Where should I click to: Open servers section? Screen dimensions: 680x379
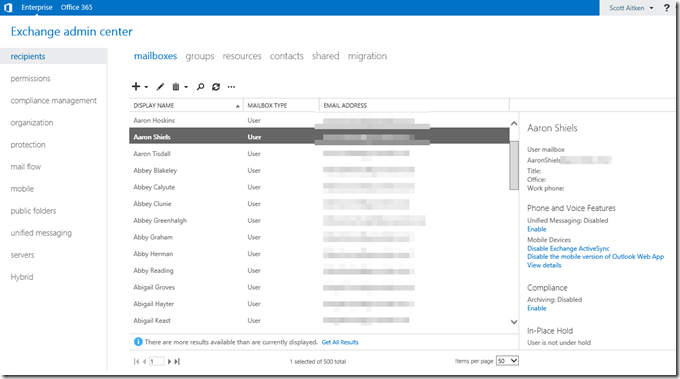pyautogui.click(x=22, y=255)
